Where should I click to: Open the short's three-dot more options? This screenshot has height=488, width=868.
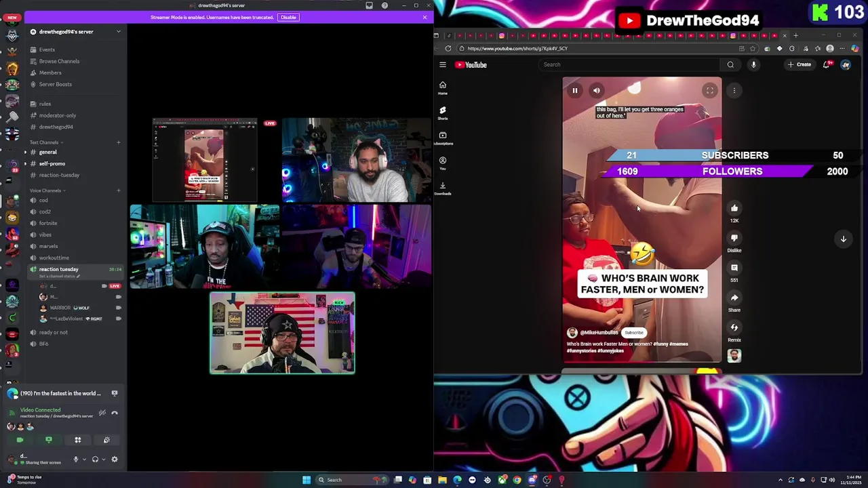point(734,90)
